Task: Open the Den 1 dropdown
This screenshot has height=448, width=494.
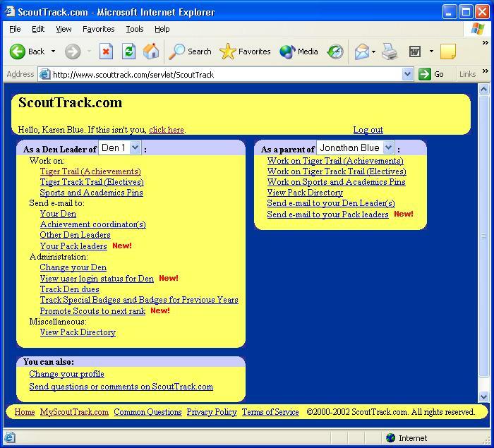Action: click(120, 147)
